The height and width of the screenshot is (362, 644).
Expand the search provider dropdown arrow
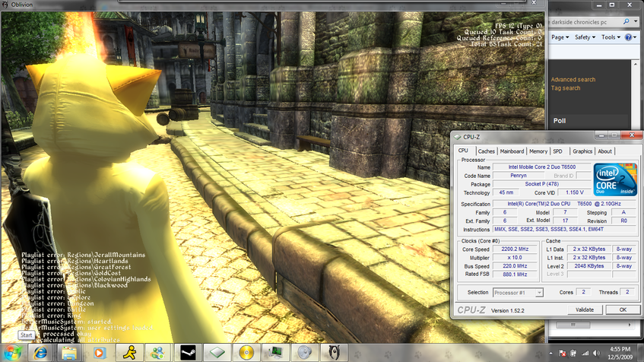[x=636, y=22]
